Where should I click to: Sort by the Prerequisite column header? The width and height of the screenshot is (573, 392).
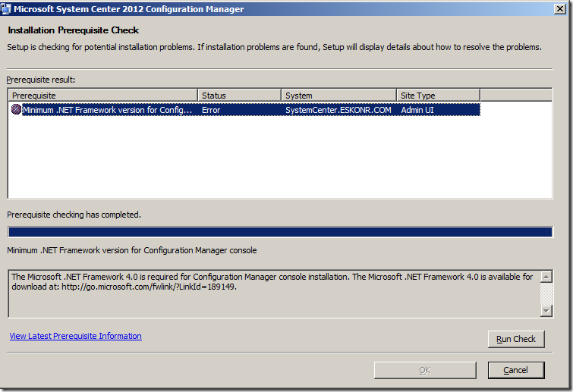tap(103, 96)
